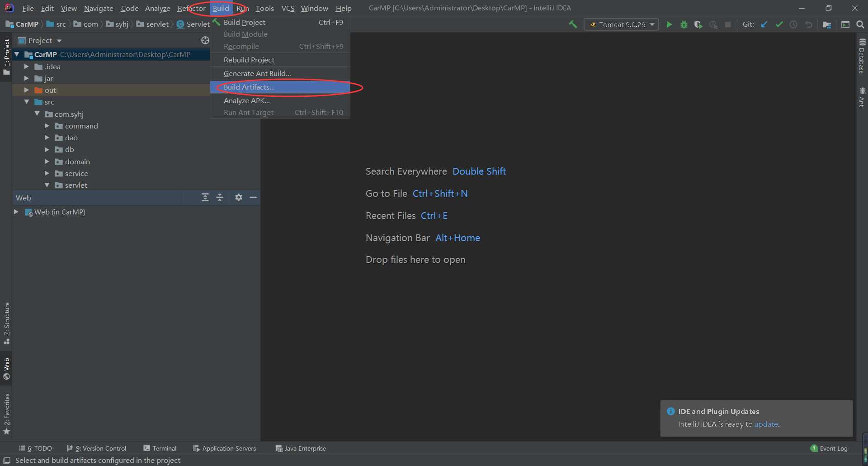The image size is (868, 466).
Task: Open the Ant side tool window
Action: click(x=862, y=97)
